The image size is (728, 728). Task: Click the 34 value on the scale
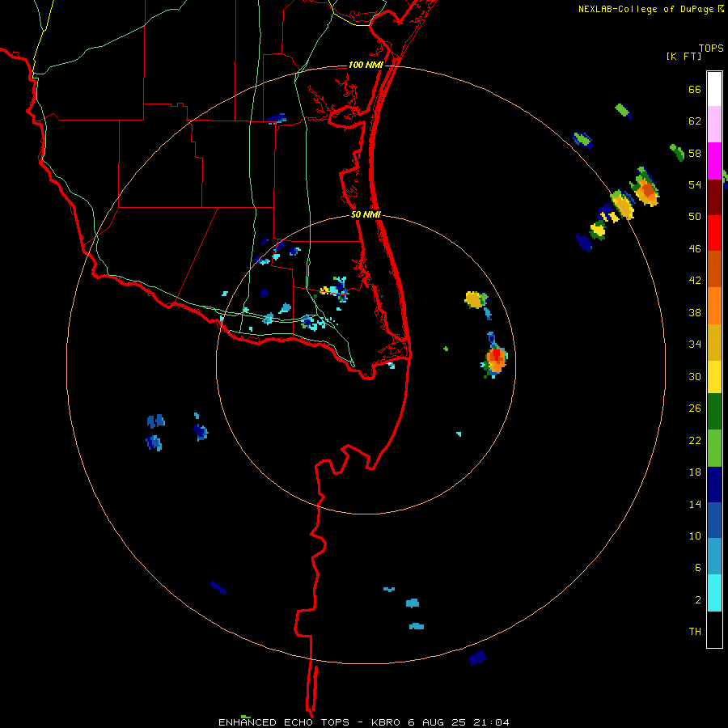coord(695,345)
